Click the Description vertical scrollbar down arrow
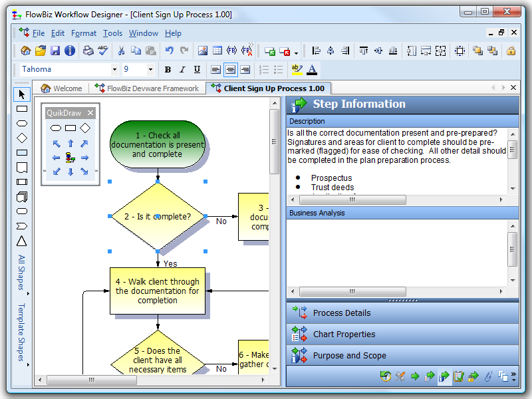 point(513,189)
